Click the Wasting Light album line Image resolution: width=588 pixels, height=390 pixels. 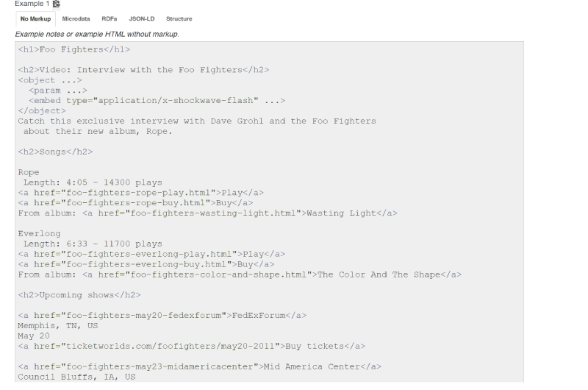[x=207, y=213]
